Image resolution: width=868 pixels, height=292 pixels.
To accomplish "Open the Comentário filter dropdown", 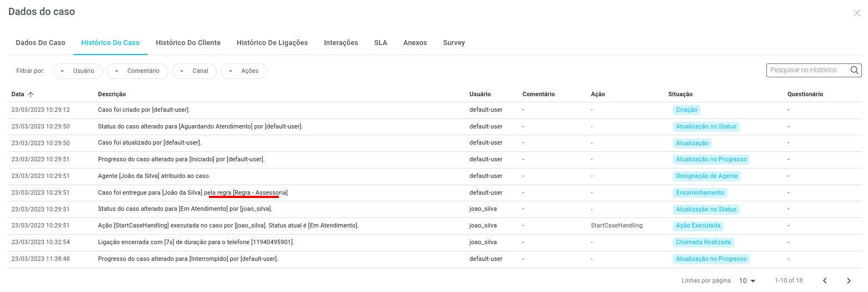I will 137,71.
